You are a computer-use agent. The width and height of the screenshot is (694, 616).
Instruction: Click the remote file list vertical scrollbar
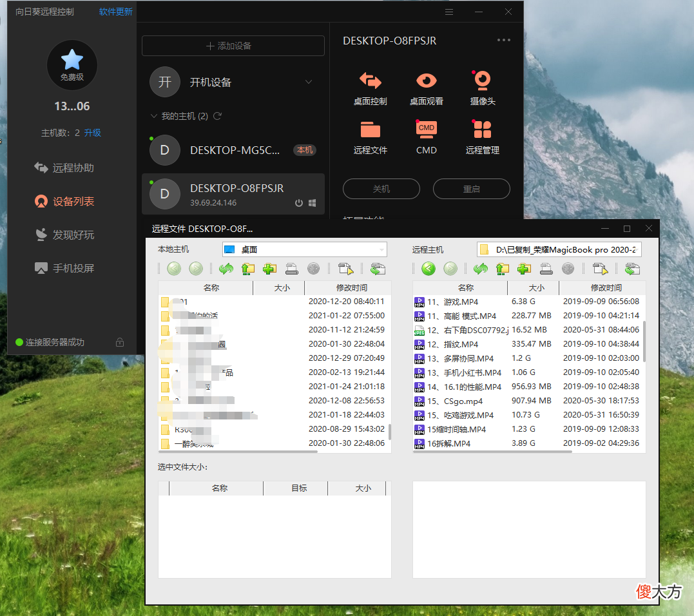click(x=644, y=342)
